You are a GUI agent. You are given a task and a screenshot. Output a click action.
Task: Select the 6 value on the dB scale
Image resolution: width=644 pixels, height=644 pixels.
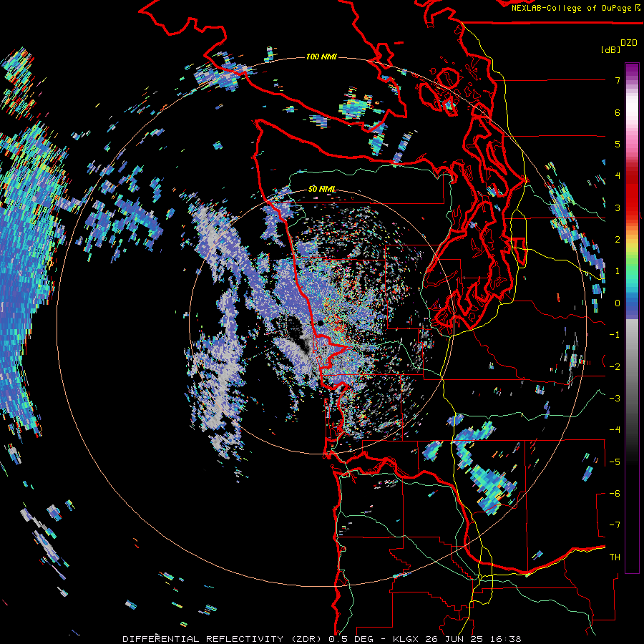pyautogui.click(x=618, y=112)
